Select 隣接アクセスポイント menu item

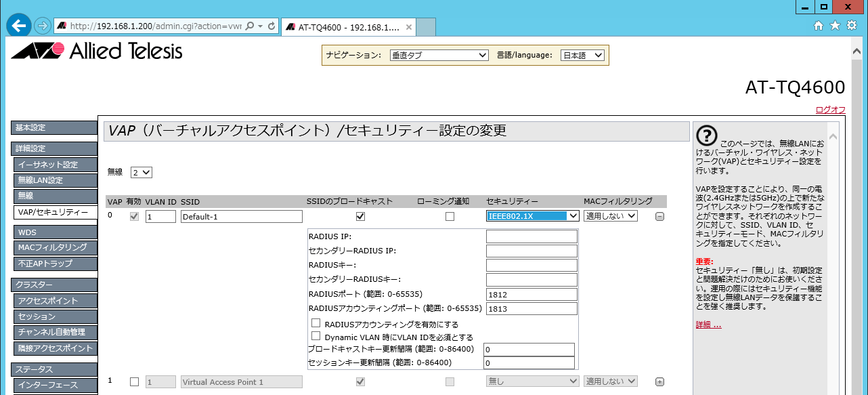[56, 348]
